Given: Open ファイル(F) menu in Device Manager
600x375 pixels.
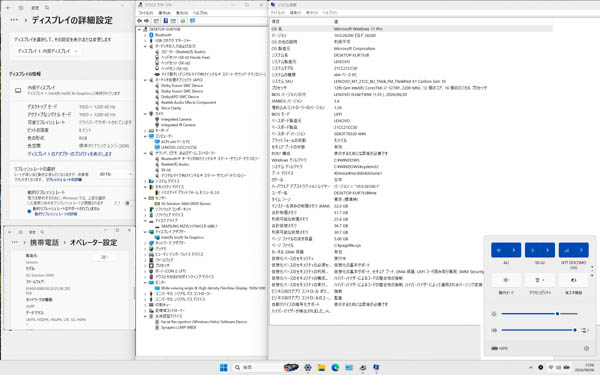Looking at the screenshot, I should click(x=145, y=13).
